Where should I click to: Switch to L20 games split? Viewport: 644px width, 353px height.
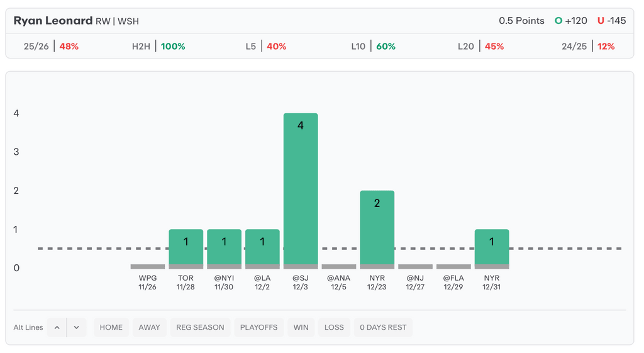pyautogui.click(x=480, y=47)
